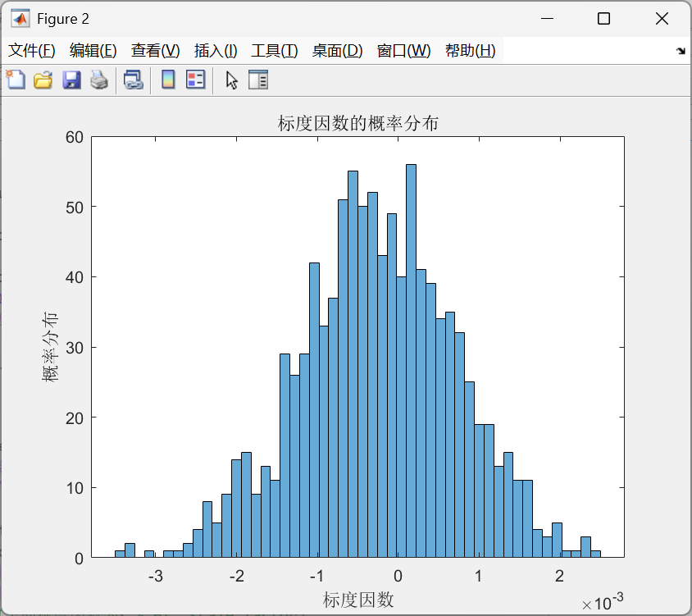Click the New Figure toolbar icon

coord(16,80)
